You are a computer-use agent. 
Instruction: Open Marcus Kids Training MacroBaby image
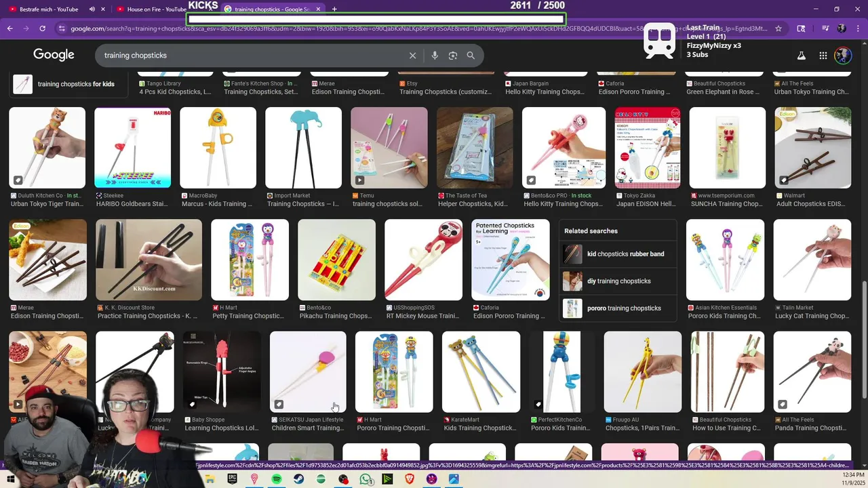[218, 148]
